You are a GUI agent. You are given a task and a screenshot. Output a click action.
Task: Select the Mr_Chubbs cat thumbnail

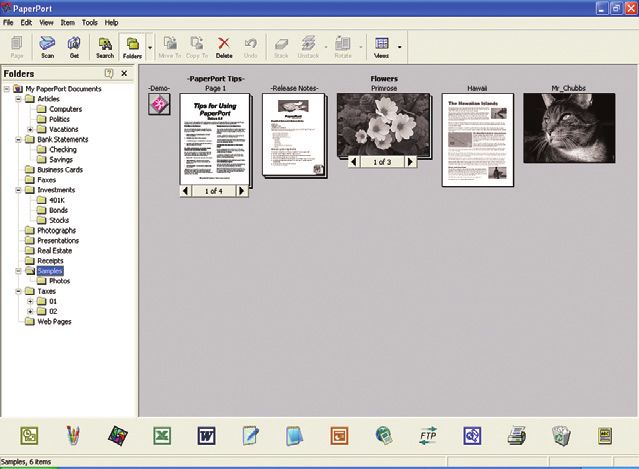coord(569,128)
